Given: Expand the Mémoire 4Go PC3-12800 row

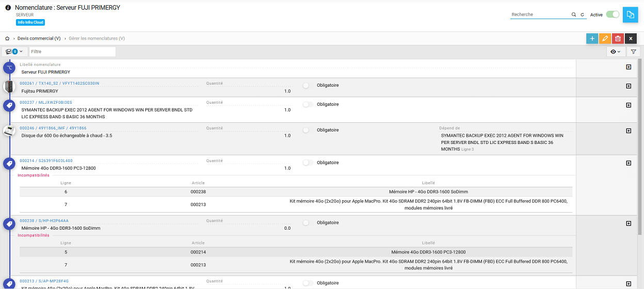Looking at the screenshot, I should 629,163.
